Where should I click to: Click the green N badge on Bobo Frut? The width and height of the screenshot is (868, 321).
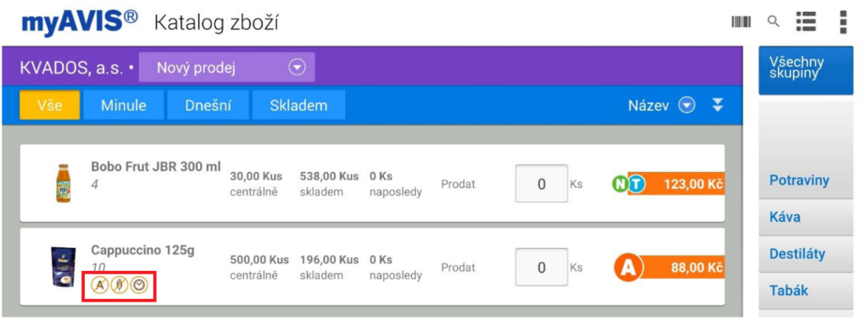[x=621, y=185]
